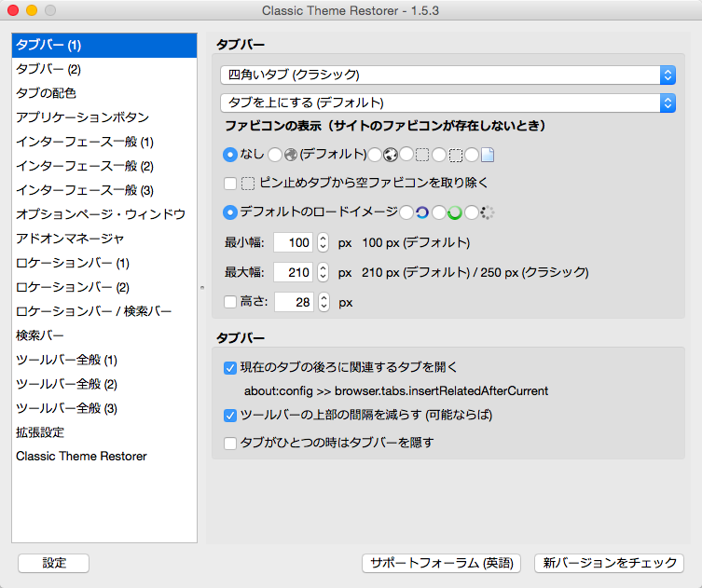Open インターフェース一般 (3) category

(x=104, y=190)
